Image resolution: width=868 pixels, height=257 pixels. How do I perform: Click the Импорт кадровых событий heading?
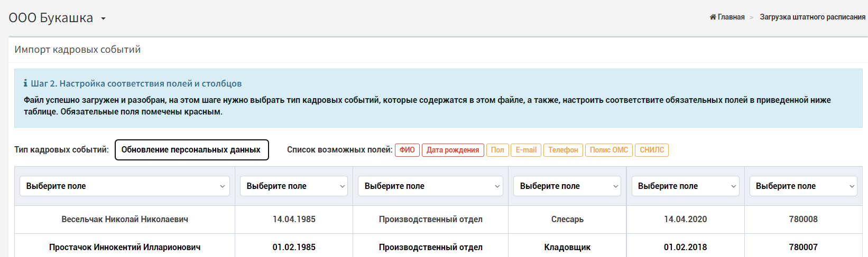(78, 50)
